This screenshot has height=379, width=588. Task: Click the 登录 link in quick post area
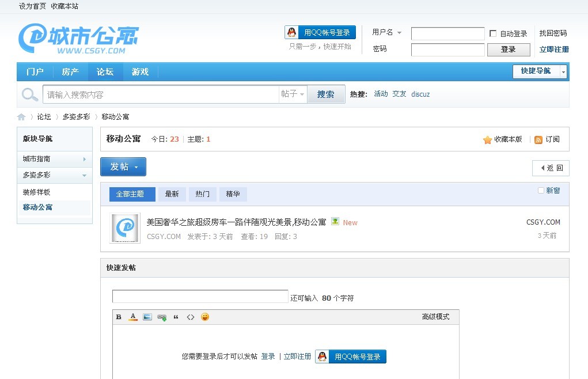point(268,357)
